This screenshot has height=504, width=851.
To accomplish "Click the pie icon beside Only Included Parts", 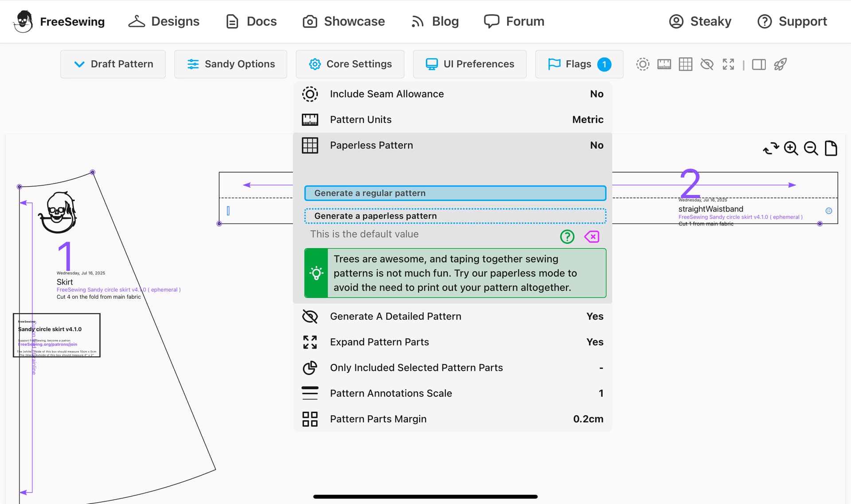I will coord(310,368).
